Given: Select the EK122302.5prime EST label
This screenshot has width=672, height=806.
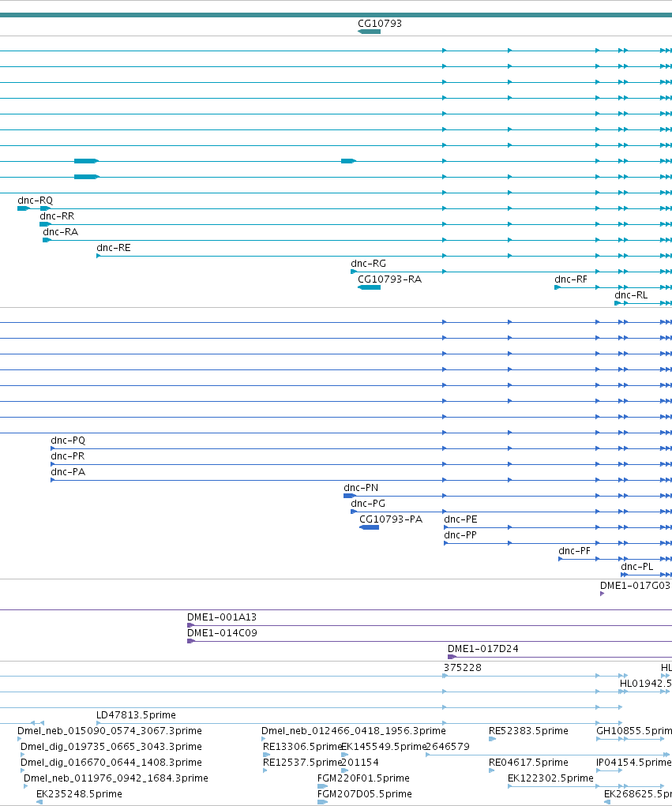Looking at the screenshot, I should click(x=550, y=778).
